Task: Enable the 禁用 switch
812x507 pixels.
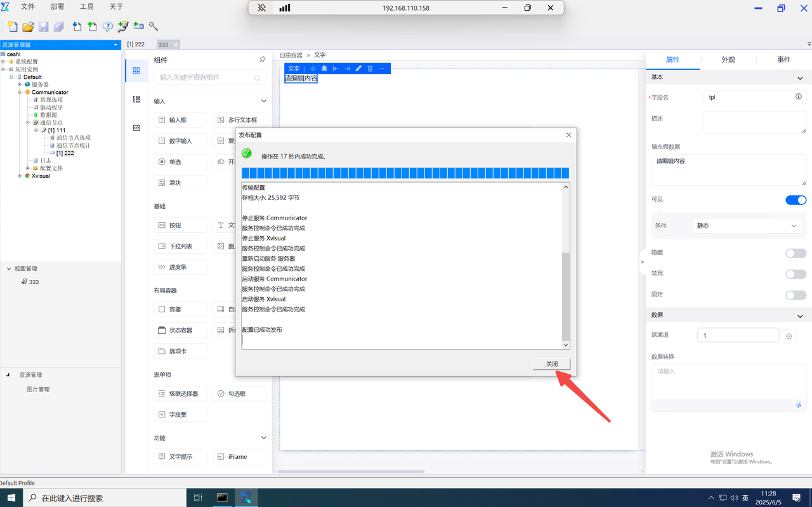Action: pyautogui.click(x=796, y=274)
